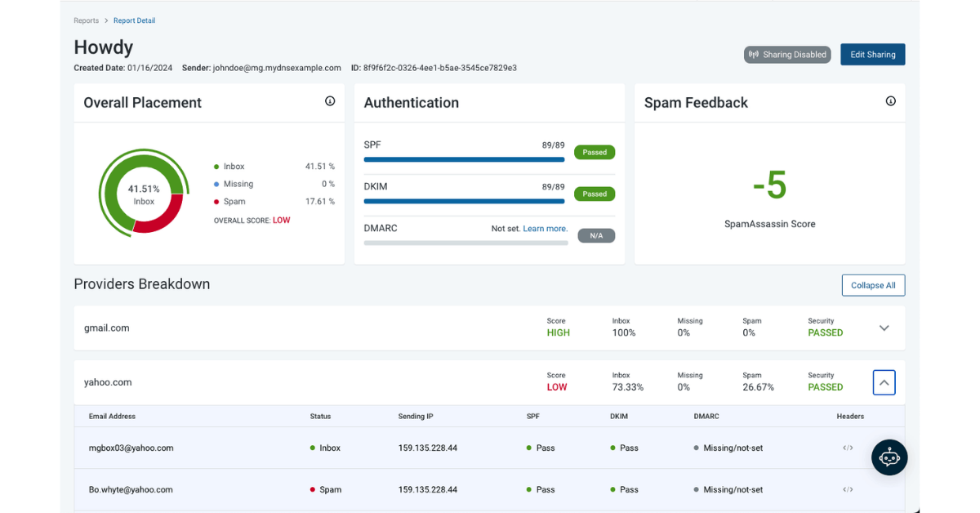Click the broadcast icon on Sharing Disabled badge

click(754, 54)
